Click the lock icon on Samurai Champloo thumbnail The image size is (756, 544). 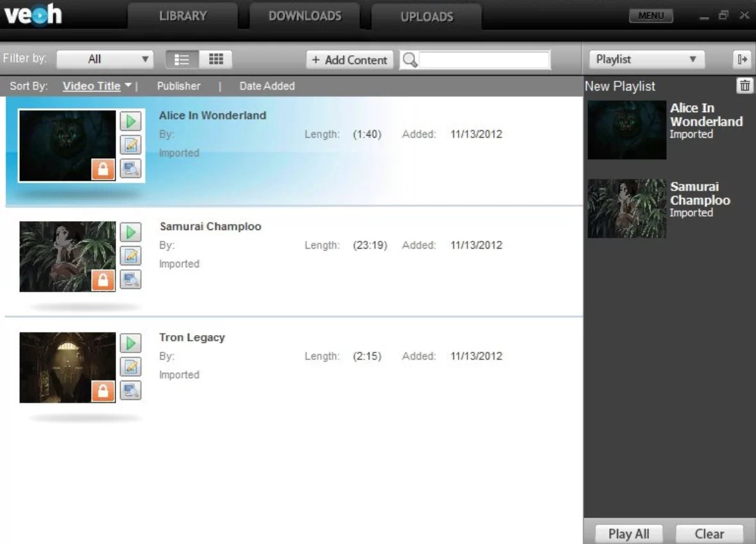pyautogui.click(x=103, y=280)
